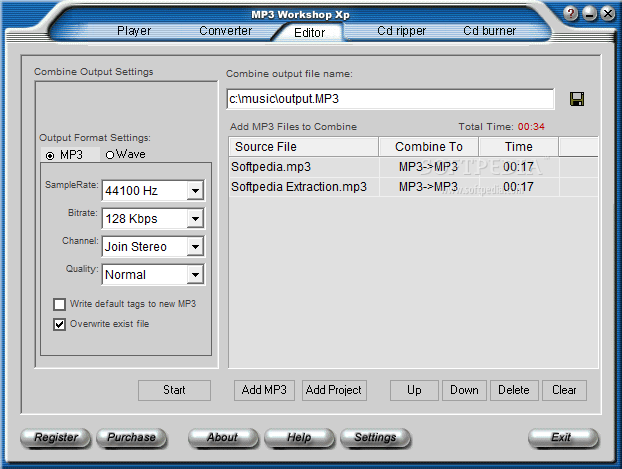Open the Cd burner tab
This screenshot has width=622, height=469.
pyautogui.click(x=490, y=31)
